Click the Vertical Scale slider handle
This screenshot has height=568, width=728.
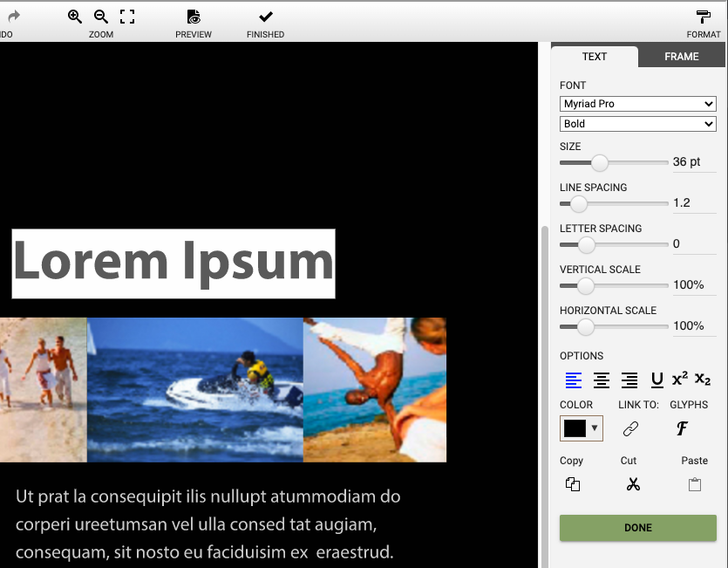586,285
